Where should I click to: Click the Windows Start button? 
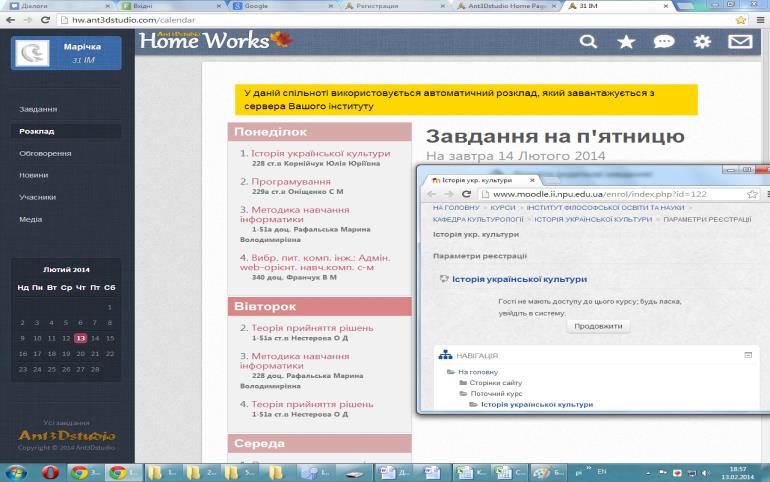(17, 471)
